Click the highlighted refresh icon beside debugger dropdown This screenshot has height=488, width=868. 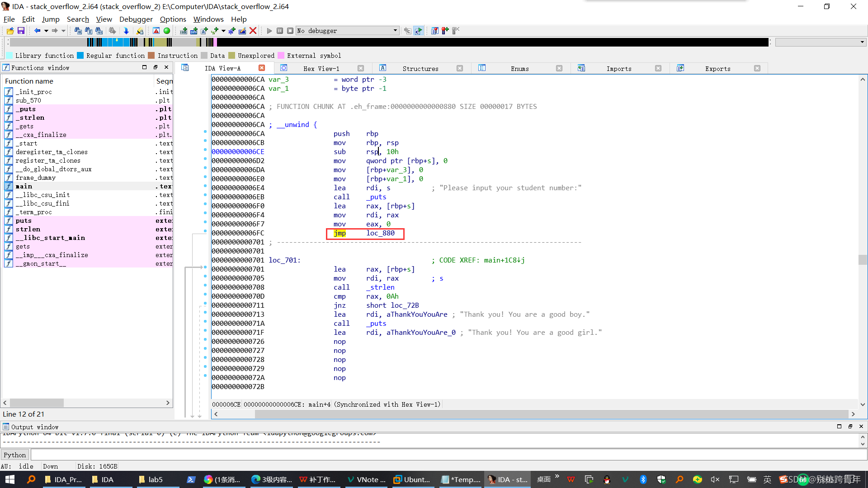coord(419,31)
